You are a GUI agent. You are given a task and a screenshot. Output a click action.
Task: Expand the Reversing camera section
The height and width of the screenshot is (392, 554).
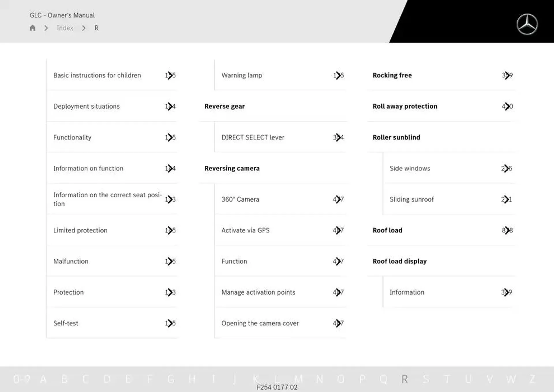pos(232,168)
